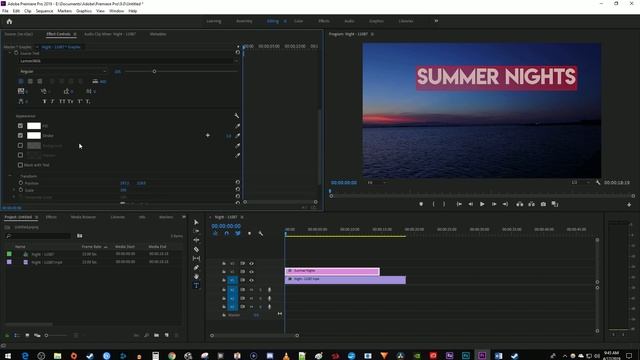Left-align the text
The height and width of the screenshot is (360, 640).
click(21, 81)
